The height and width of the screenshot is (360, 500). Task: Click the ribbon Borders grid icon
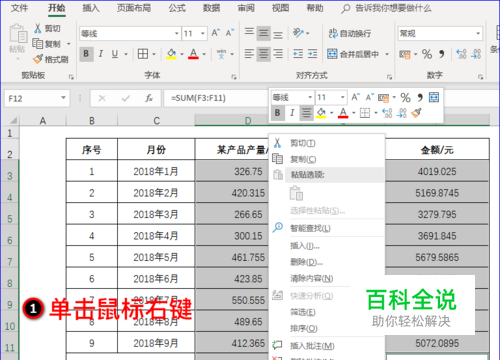(x=143, y=54)
